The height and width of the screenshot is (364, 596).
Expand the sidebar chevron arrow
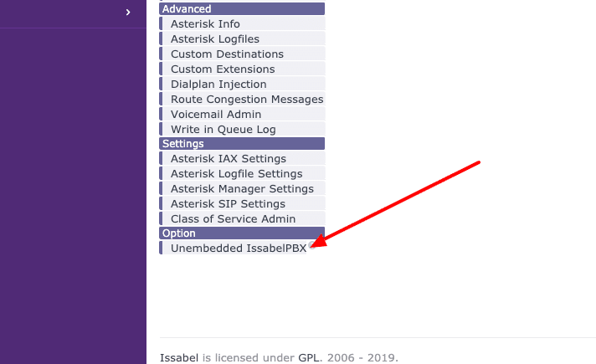127,13
